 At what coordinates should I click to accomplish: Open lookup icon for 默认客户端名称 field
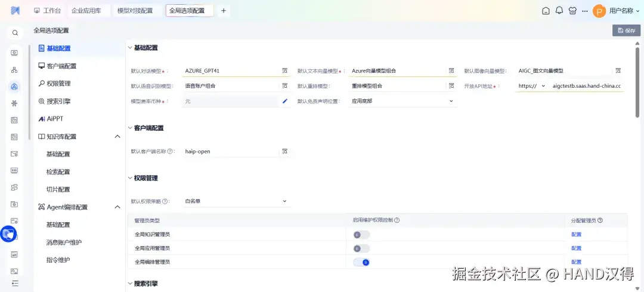click(284, 151)
